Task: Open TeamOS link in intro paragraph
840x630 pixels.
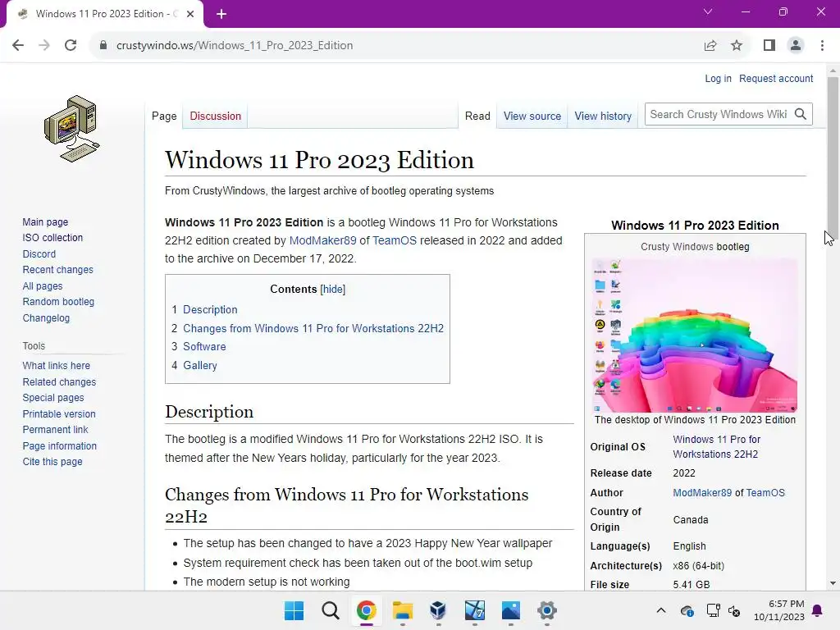Action: pyautogui.click(x=395, y=240)
